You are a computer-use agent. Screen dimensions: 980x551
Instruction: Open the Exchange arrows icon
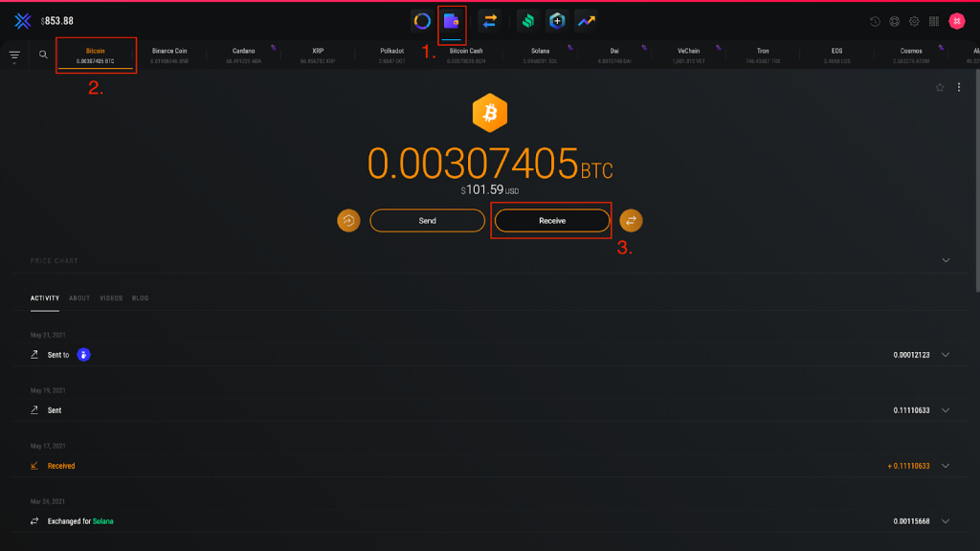pos(490,21)
